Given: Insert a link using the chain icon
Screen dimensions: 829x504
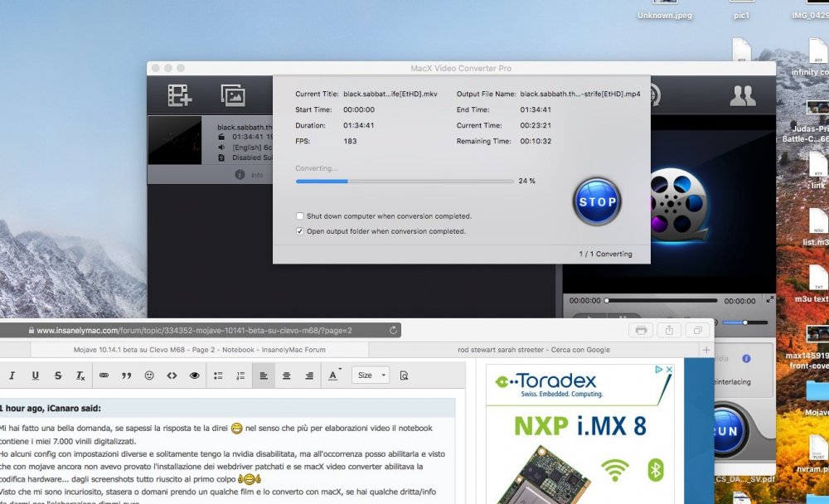Looking at the screenshot, I should click(104, 376).
